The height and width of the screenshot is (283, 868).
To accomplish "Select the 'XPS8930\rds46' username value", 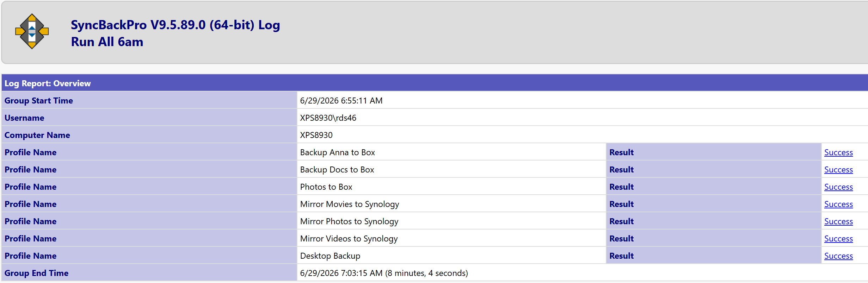I will (x=328, y=118).
